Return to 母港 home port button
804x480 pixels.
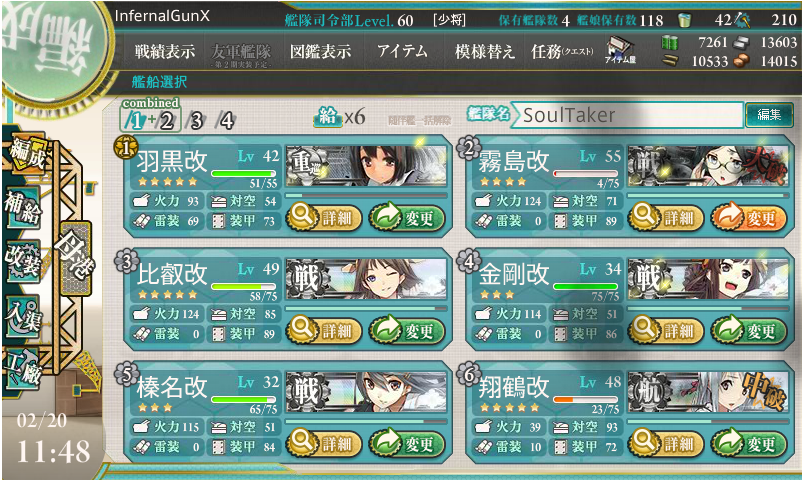pos(75,258)
